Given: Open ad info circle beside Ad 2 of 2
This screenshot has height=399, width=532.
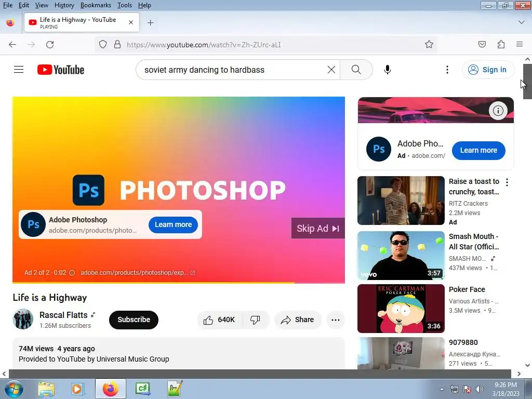Looking at the screenshot, I should [72, 273].
